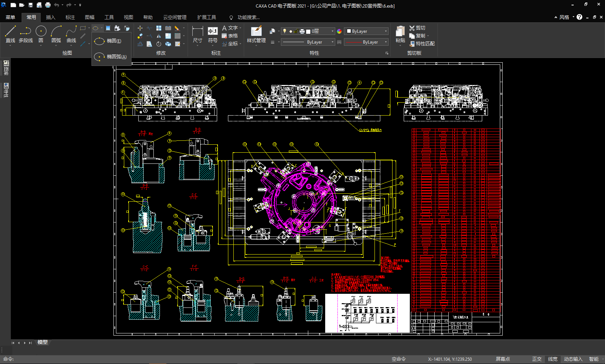Choose the 曲线 spline curve tool
This screenshot has width=605, height=364.
(x=71, y=34)
